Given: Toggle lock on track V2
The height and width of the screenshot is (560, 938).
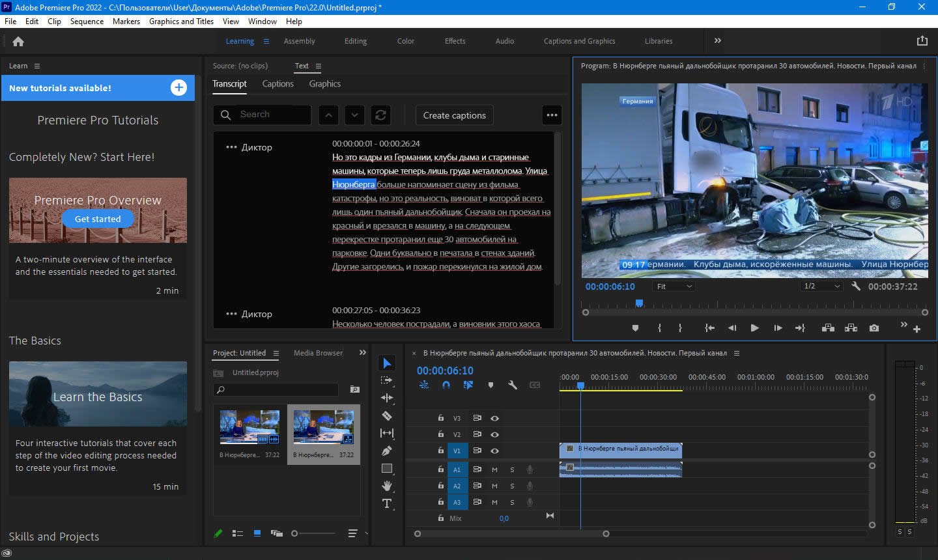Looking at the screenshot, I should [x=440, y=434].
